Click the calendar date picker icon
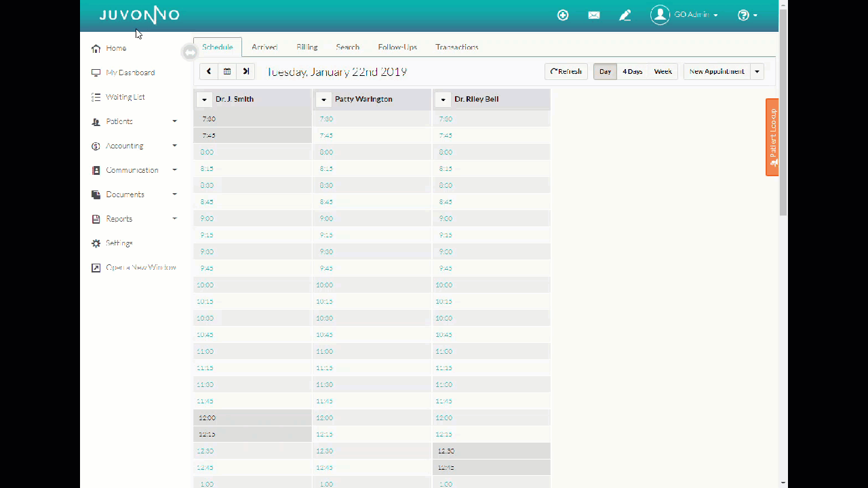 tap(227, 71)
